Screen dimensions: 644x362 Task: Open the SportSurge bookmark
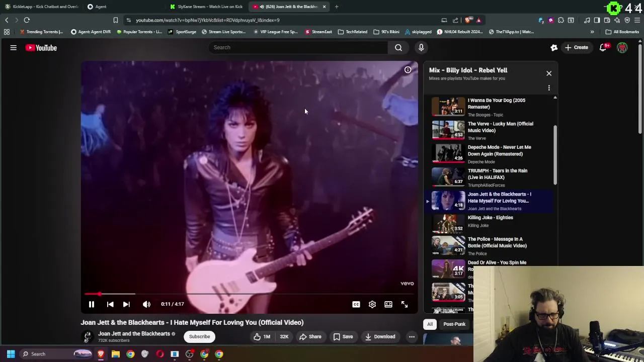(x=182, y=32)
